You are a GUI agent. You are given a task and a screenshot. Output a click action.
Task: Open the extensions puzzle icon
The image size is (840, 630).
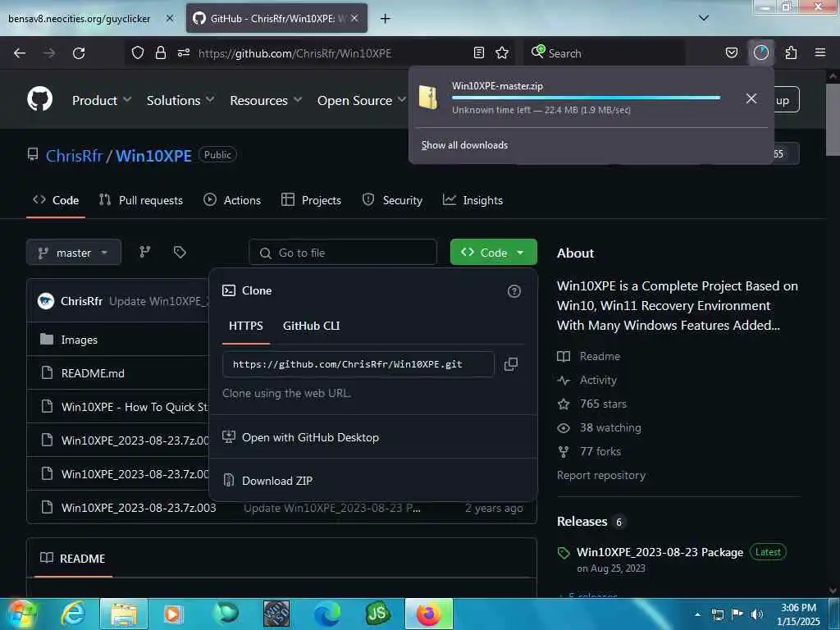[791, 52]
